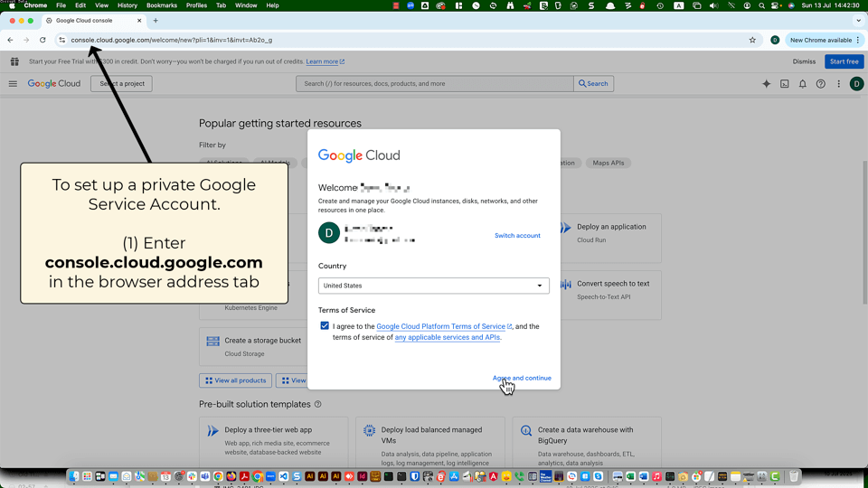
Task: Open any applicable services and APIs link
Action: (x=448, y=337)
